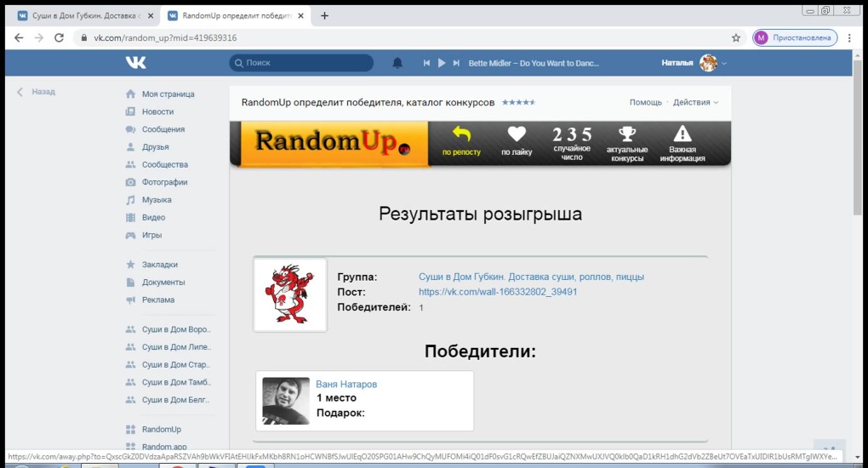Open the Суши в Дом Губкин group link
This screenshot has width=868, height=468.
click(531, 277)
